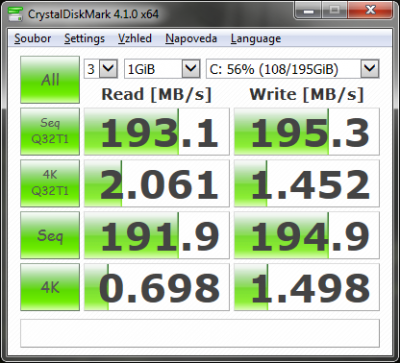Click the empty comment field at bottom
Viewport: 400px width, 363px height.
coord(200,333)
